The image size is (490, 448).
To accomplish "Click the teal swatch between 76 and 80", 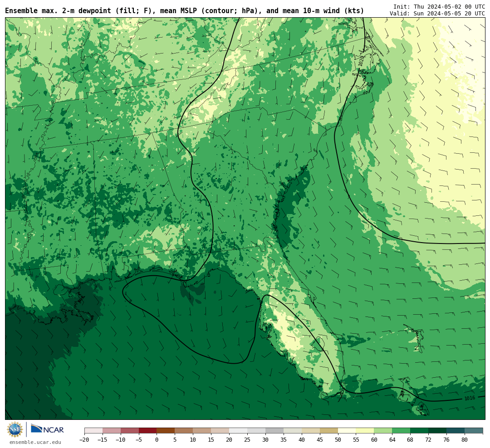I will pos(456,431).
